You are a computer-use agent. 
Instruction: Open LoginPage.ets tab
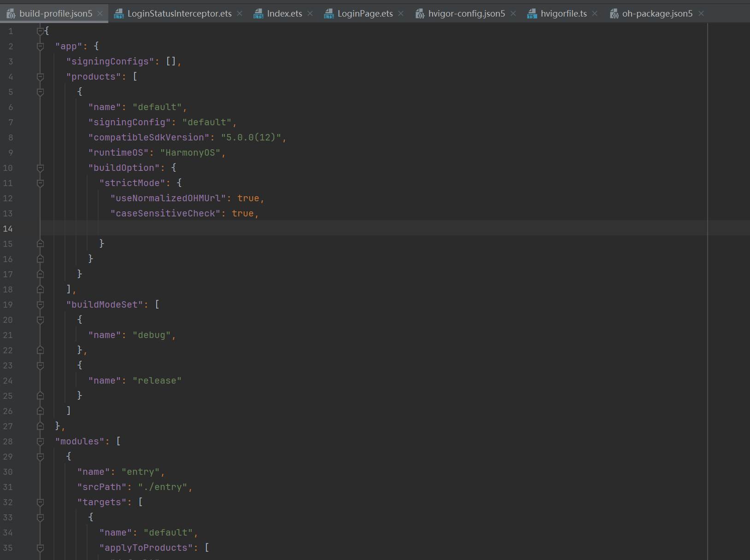click(x=365, y=14)
